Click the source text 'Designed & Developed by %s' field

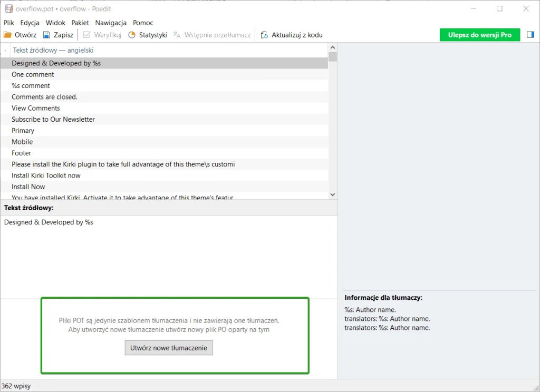tap(169, 257)
